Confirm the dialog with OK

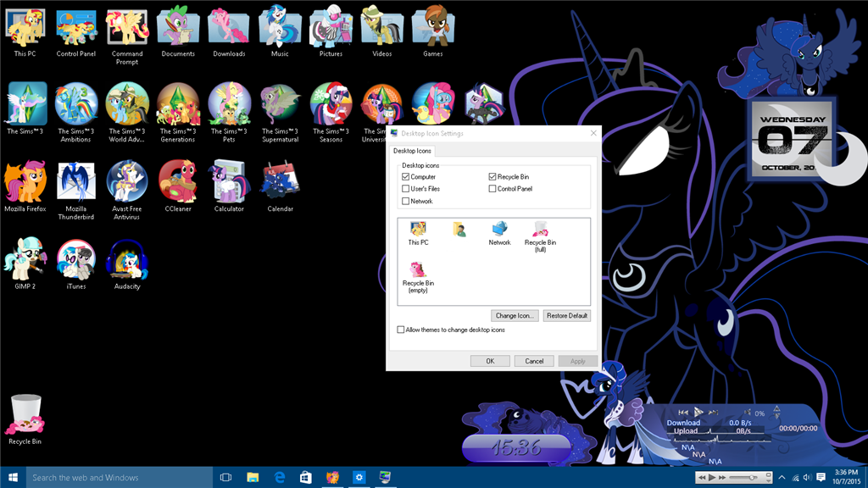(x=490, y=361)
